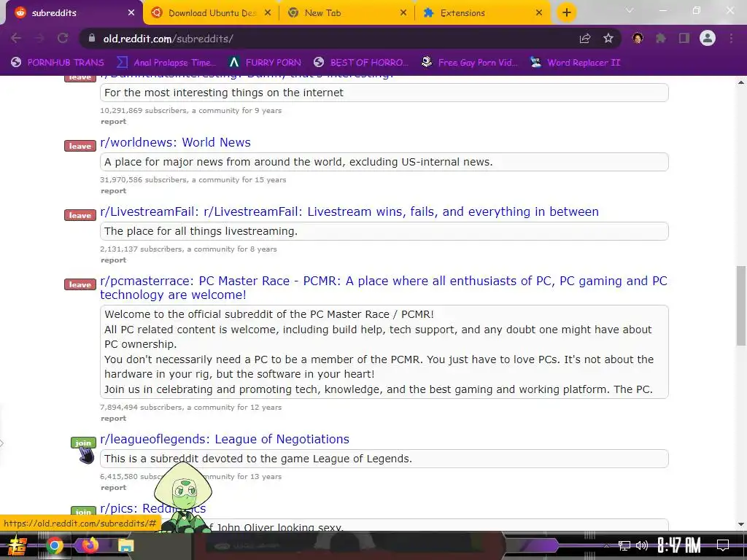This screenshot has height=560, width=747.
Task: Click the scrollbar up arrow
Action: pyautogui.click(x=741, y=82)
